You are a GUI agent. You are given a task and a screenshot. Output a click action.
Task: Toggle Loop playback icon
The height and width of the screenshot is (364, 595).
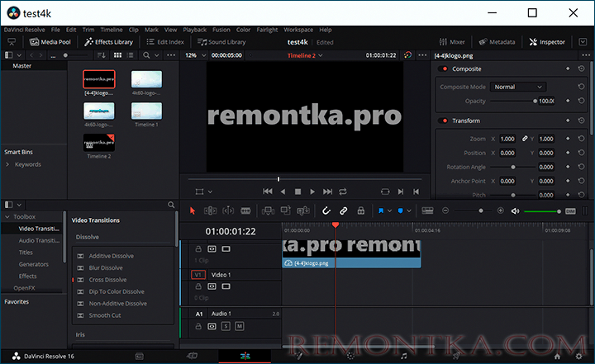click(343, 191)
